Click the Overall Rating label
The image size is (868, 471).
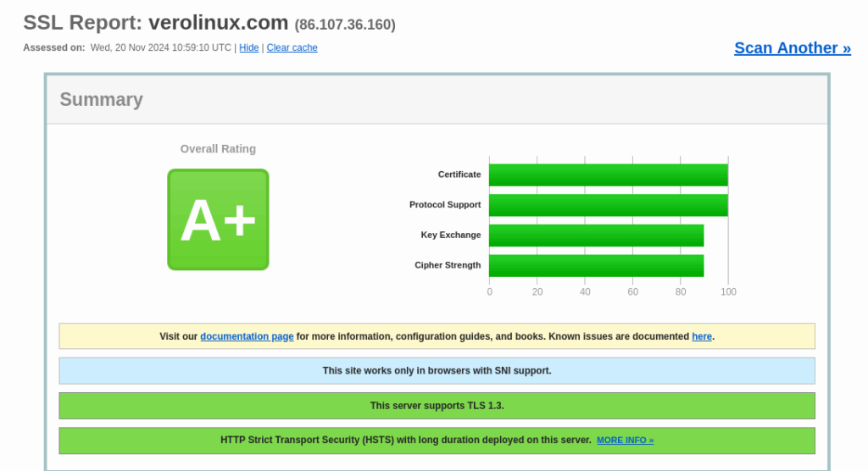click(218, 149)
